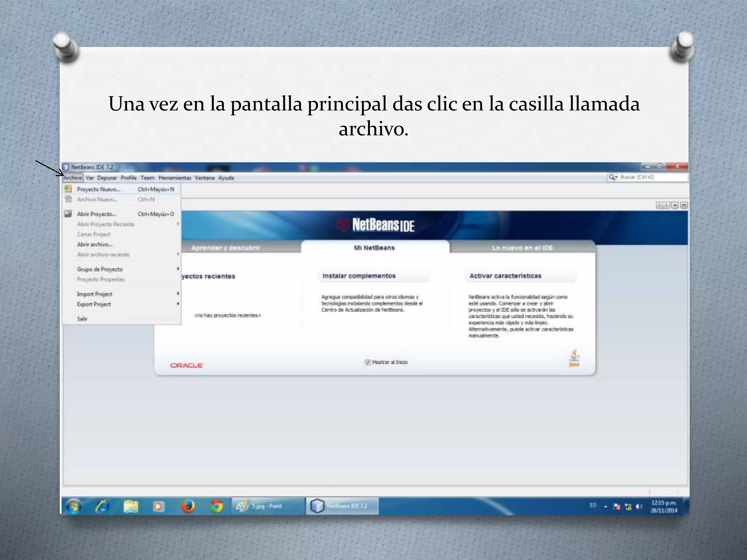Open the Profile menu

pyautogui.click(x=129, y=178)
